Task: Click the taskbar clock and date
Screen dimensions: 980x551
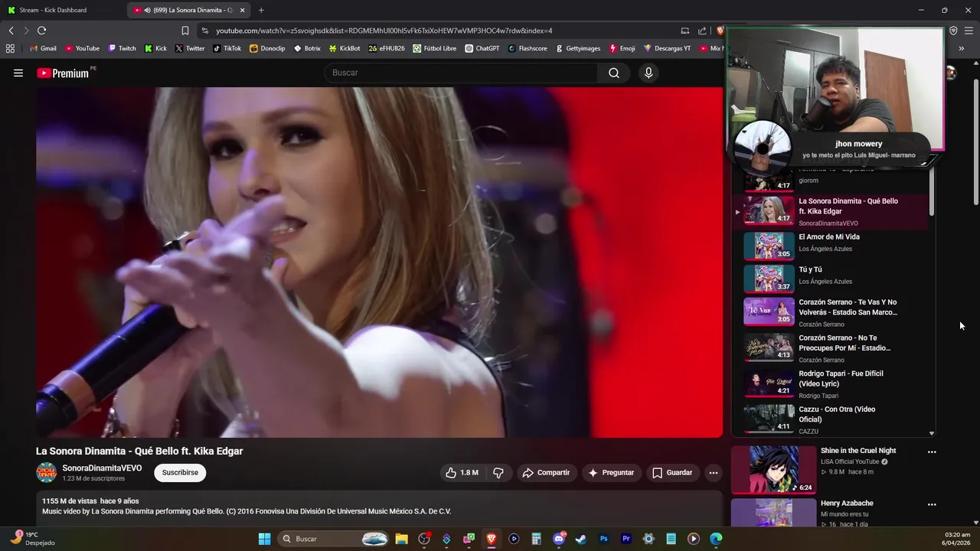Action: [x=956, y=539]
